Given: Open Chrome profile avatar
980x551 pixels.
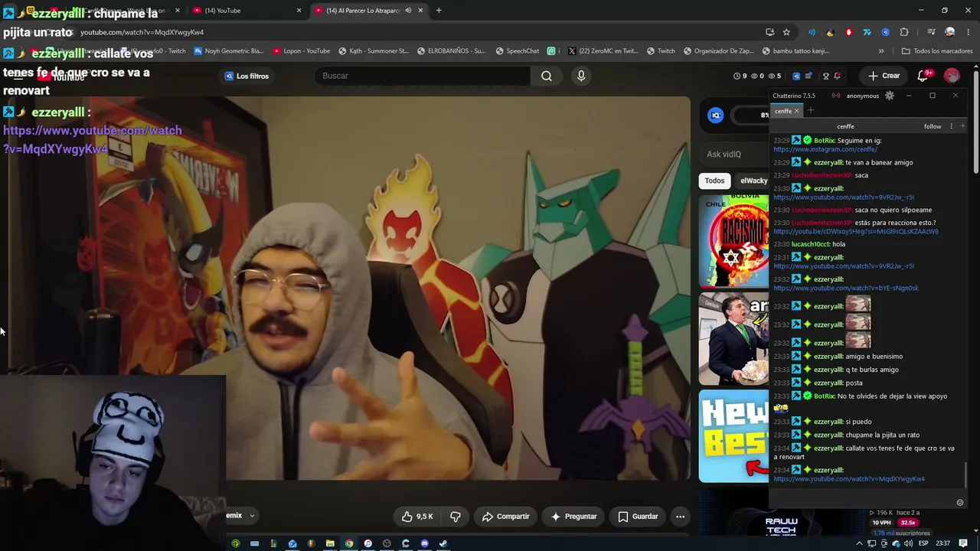Looking at the screenshot, I should pyautogui.click(x=950, y=32).
